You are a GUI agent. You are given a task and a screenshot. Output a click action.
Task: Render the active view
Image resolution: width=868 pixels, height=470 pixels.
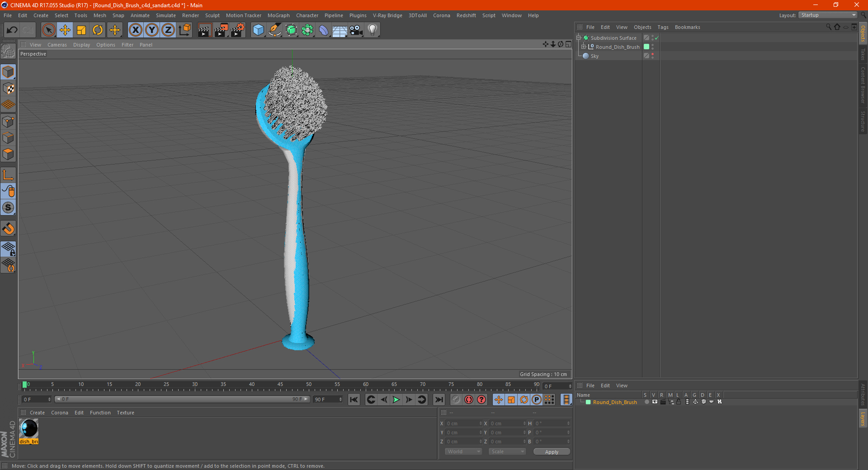pos(204,30)
